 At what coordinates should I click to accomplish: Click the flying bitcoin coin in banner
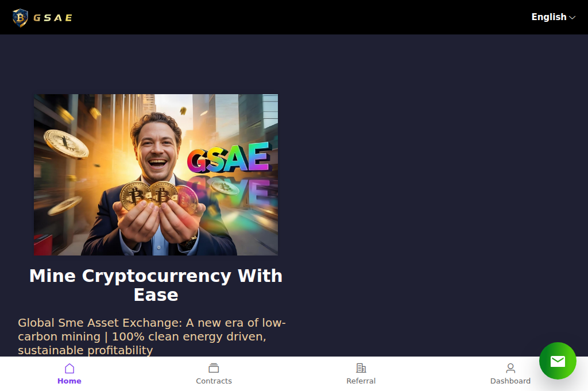[x=67, y=144]
